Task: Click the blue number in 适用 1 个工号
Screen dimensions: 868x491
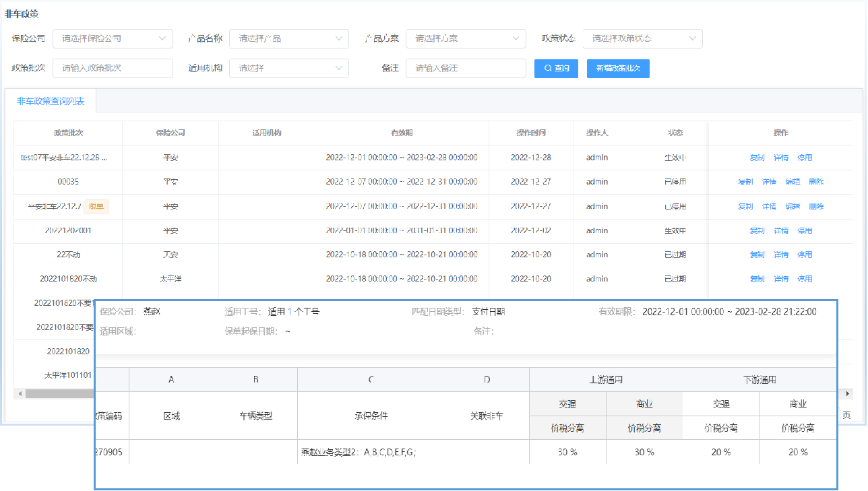Action: [290, 312]
